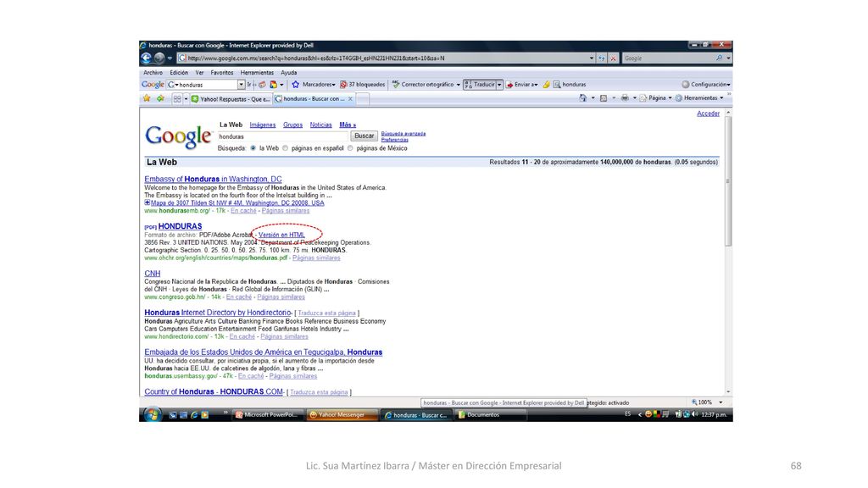Screen dimensions: 868x488
Task: Click the 37 bloqueados popup blocker
Action: [x=363, y=85]
